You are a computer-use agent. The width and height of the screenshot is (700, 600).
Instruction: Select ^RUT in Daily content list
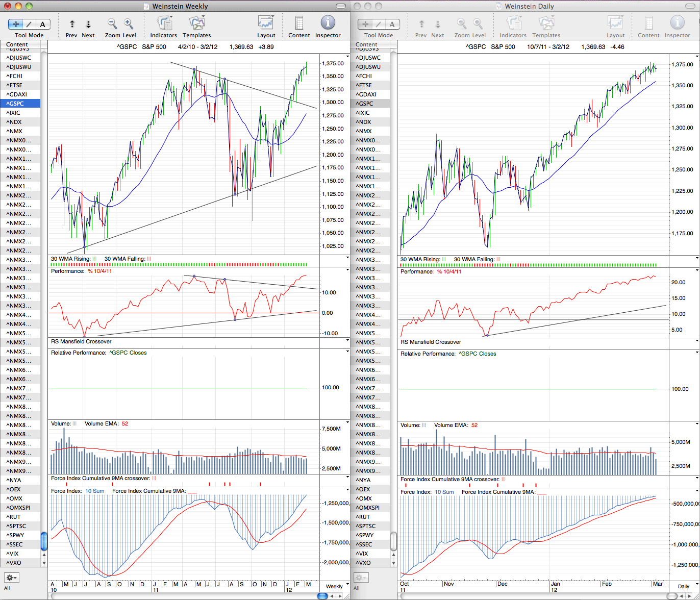[370, 517]
